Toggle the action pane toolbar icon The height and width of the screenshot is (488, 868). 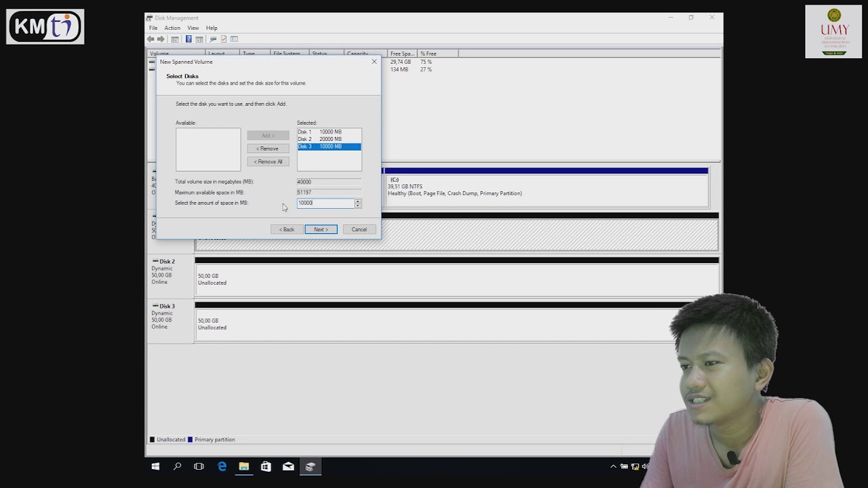[199, 39]
